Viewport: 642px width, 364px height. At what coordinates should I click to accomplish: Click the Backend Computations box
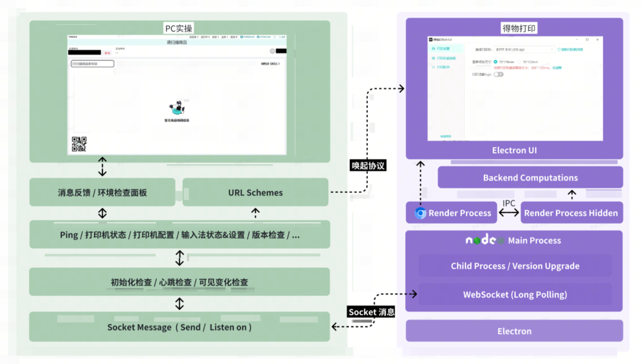point(530,178)
